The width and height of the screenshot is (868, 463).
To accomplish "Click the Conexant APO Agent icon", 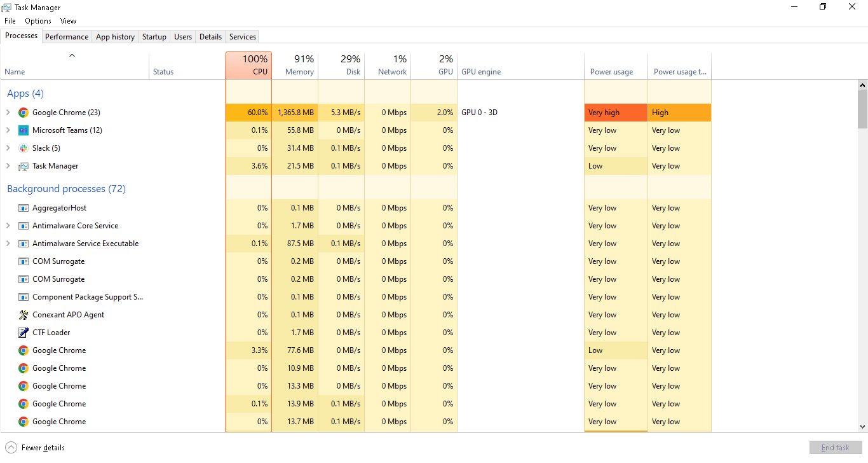I will [x=24, y=315].
